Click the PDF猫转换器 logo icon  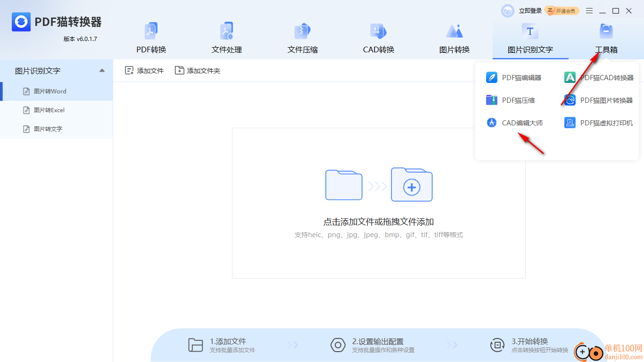(x=21, y=22)
